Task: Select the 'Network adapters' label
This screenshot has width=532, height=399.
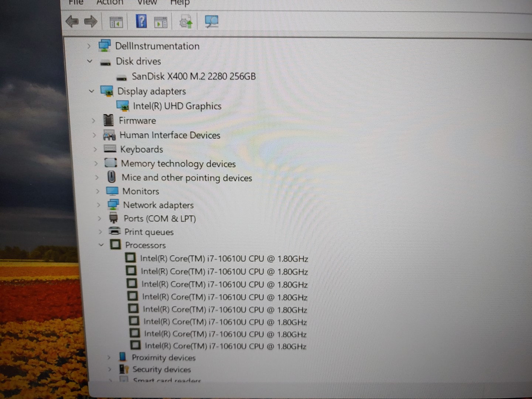Action: pyautogui.click(x=158, y=205)
